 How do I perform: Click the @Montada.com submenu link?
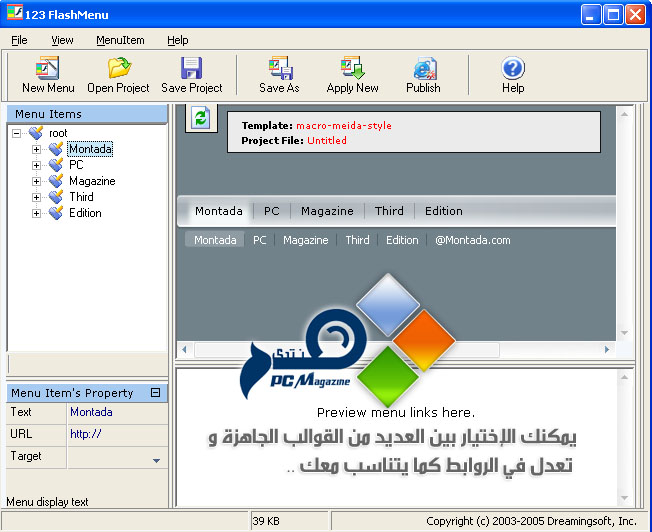click(472, 240)
